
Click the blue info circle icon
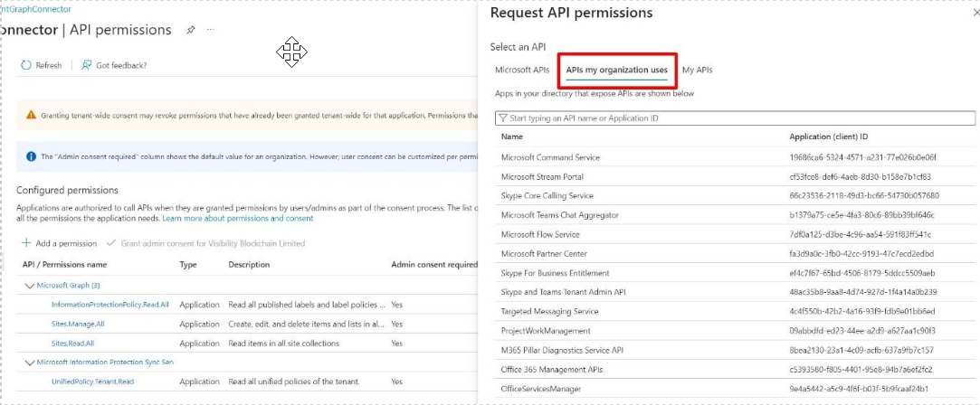click(31, 156)
